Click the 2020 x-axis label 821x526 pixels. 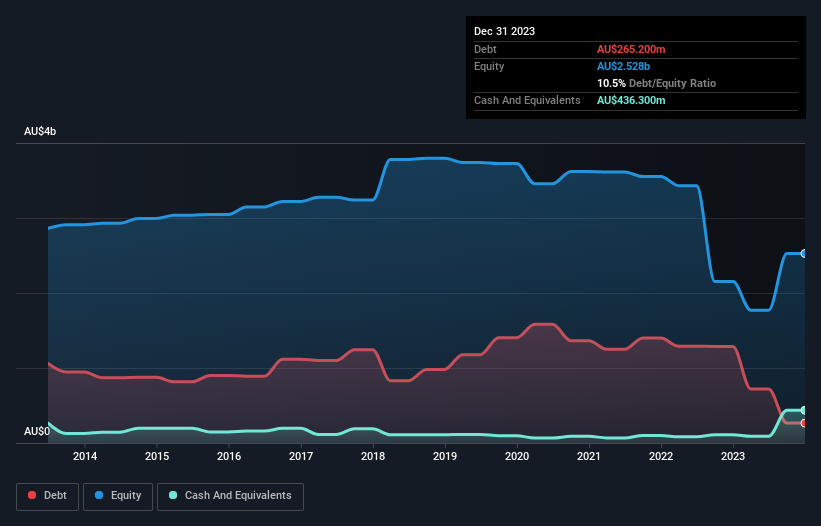(x=517, y=456)
